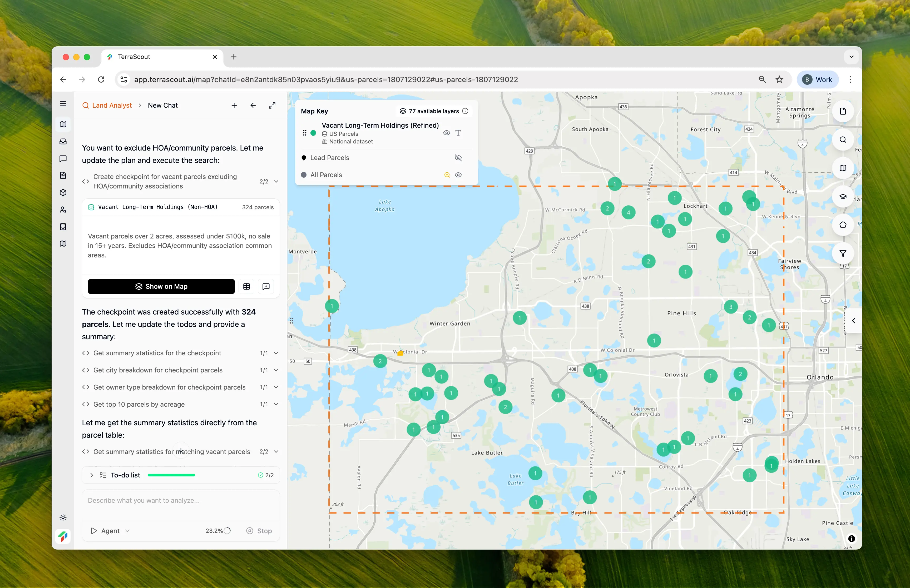Expand chat panel to fullscreen
The width and height of the screenshot is (910, 588).
(272, 105)
